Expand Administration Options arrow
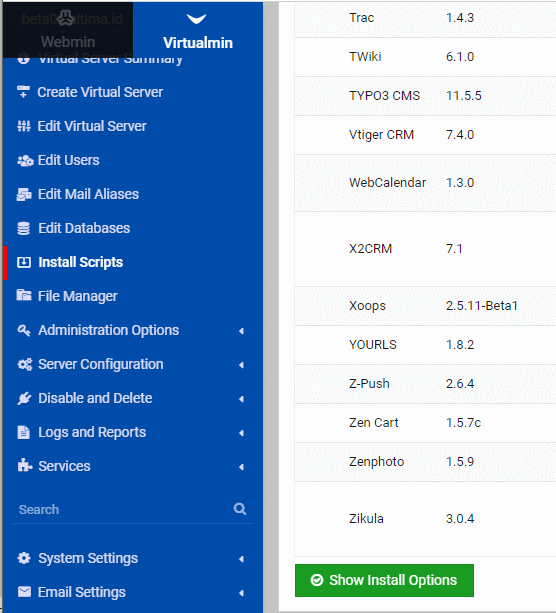This screenshot has width=556, height=613. [x=242, y=331]
